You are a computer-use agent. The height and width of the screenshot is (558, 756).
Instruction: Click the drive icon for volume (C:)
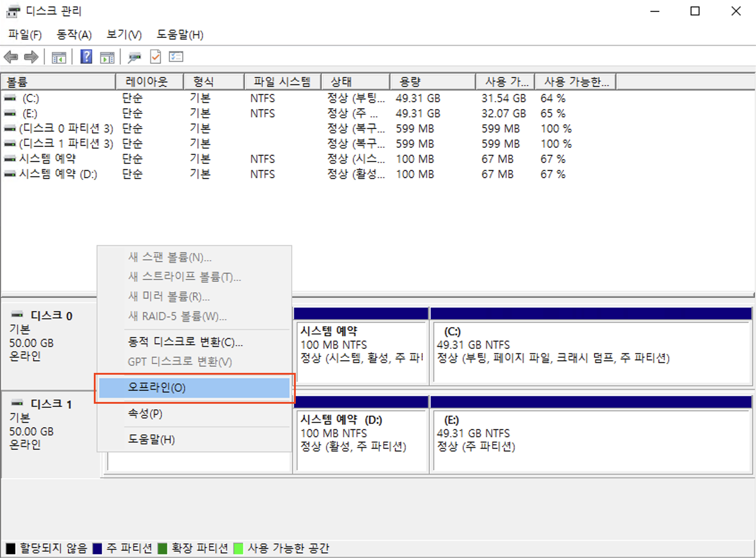[10, 98]
